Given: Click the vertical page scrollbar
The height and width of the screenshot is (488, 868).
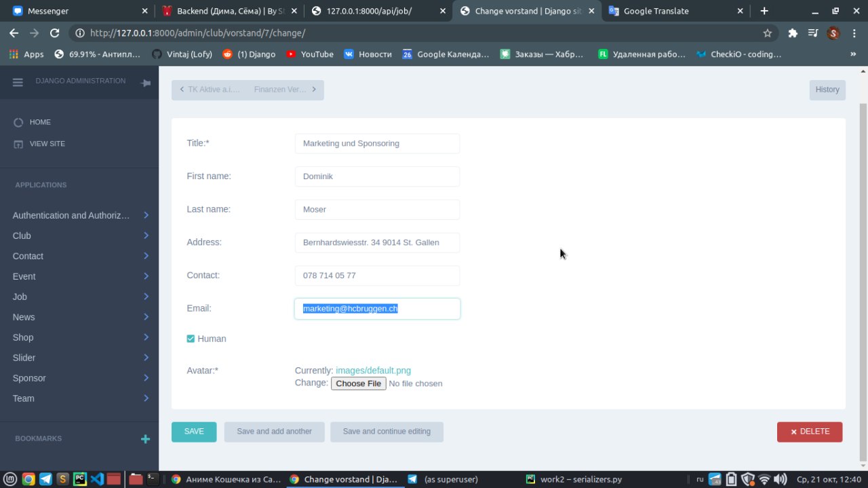Looking at the screenshot, I should pyautogui.click(x=863, y=282).
